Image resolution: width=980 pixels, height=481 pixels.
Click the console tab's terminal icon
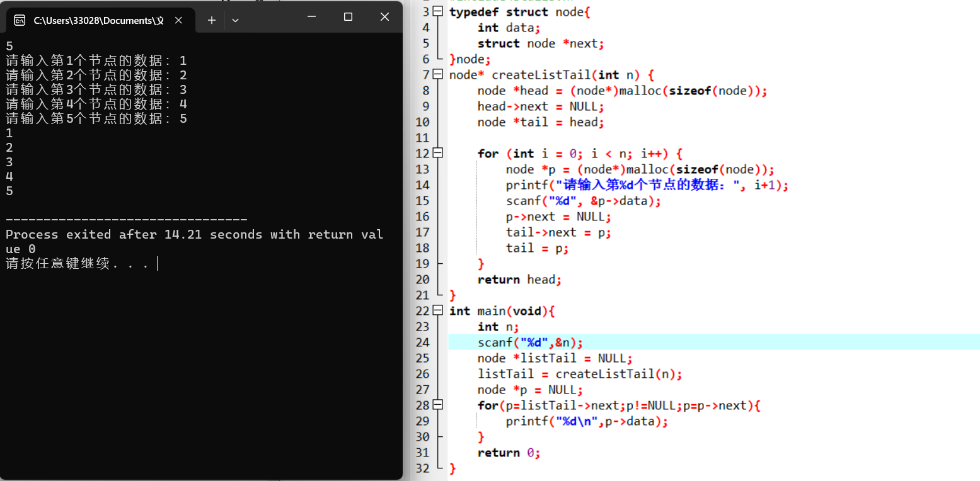coord(20,20)
